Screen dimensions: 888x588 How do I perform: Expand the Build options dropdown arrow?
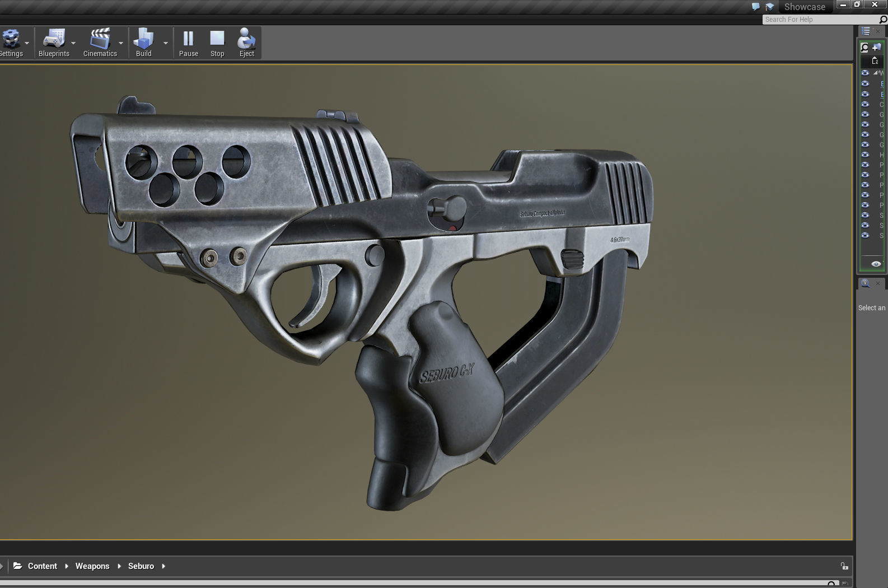tap(166, 43)
